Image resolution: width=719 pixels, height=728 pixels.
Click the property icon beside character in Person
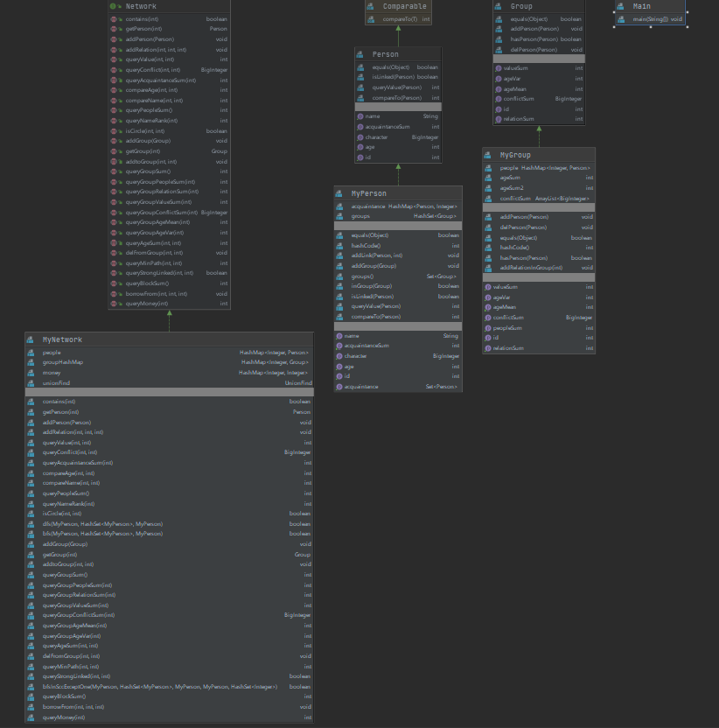[360, 137]
